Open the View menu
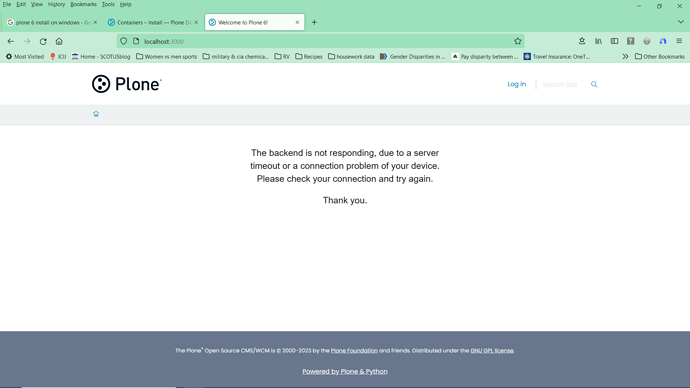The width and height of the screenshot is (690, 388). click(37, 4)
